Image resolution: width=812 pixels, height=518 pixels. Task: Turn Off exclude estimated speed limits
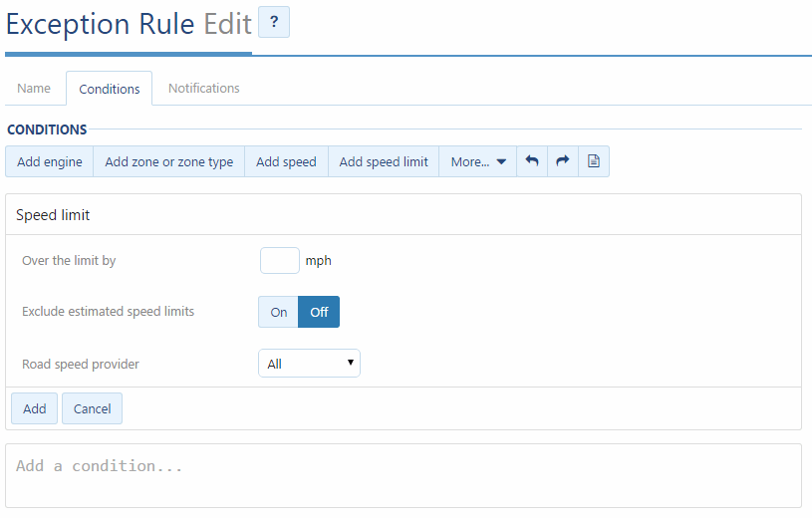(x=319, y=312)
